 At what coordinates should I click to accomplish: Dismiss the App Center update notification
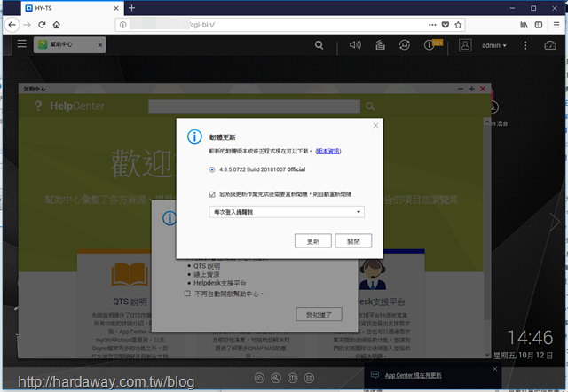495,369
